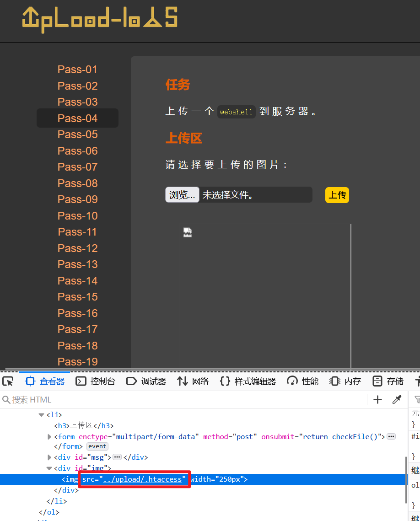420x521 pixels.
Task: Click the markup panel vertical scrollbar
Action: click(x=406, y=480)
